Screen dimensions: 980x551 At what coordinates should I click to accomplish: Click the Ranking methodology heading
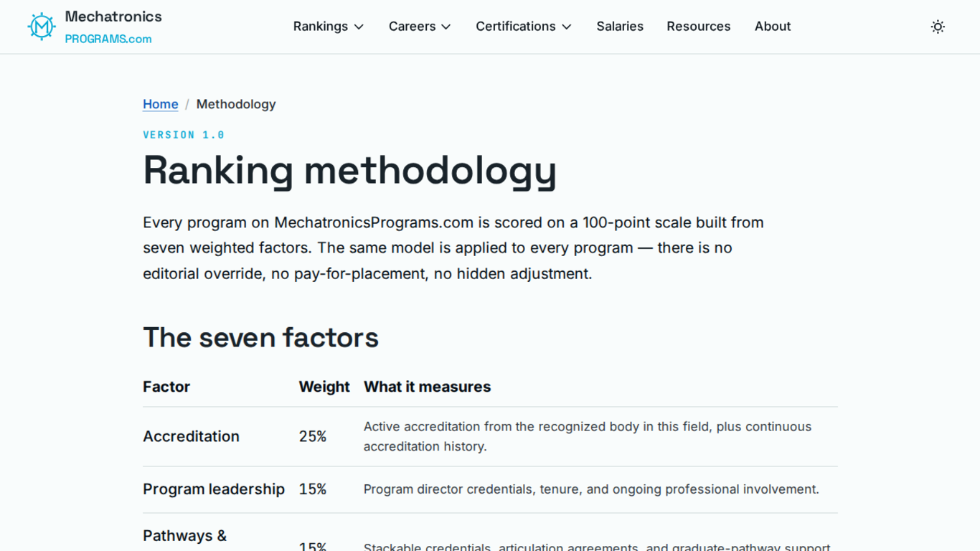[349, 171]
